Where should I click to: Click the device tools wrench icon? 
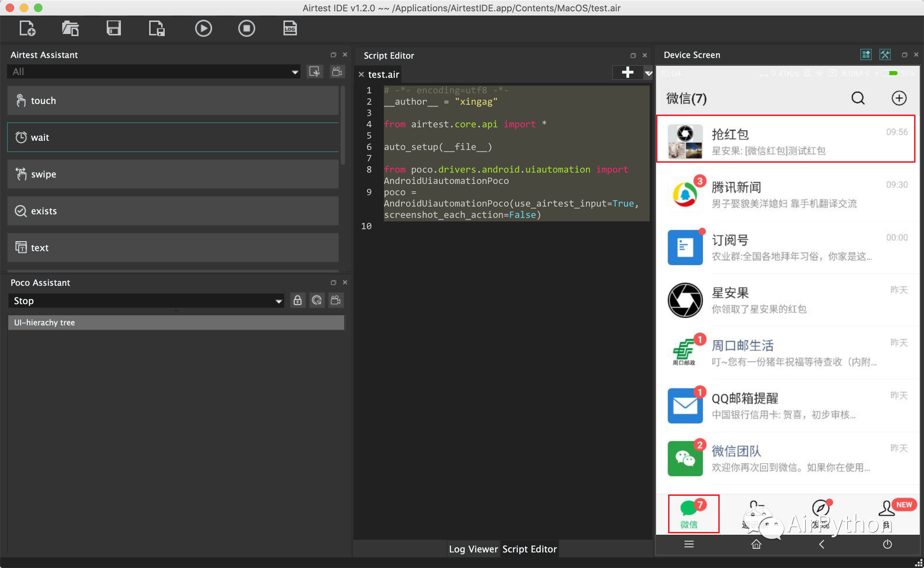click(884, 55)
